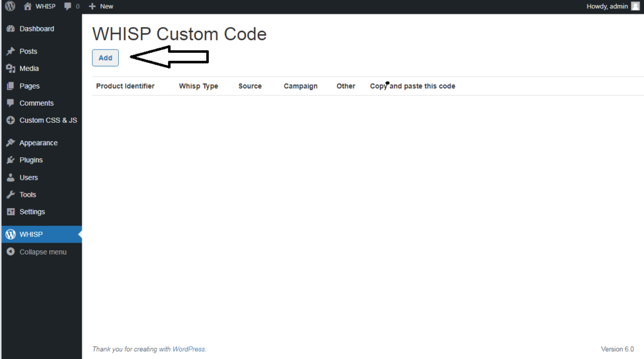Click the Other column header
Screen dimensions: 644x359
(x=346, y=86)
